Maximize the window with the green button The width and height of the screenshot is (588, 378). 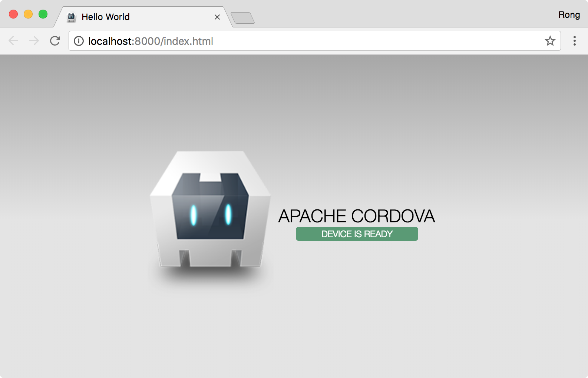43,14
